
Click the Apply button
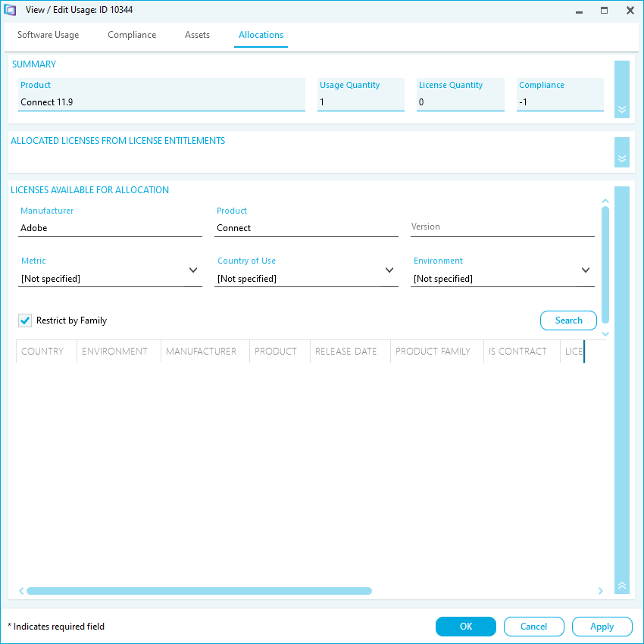pos(602,627)
